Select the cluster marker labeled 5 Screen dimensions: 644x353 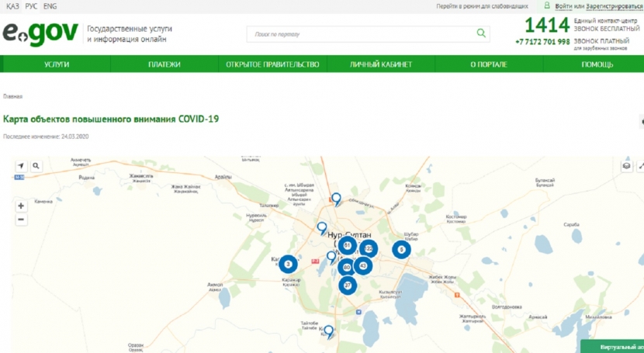tap(402, 249)
